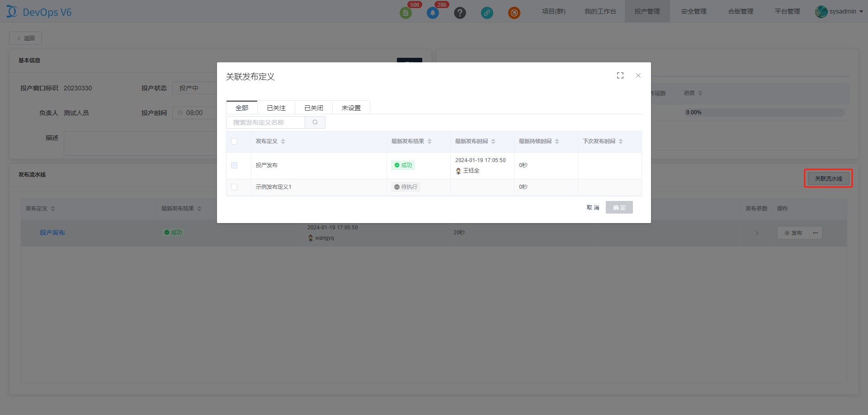Screen dimensions: 868x415
Task: Close the 关联发布定义 dialog
Action: tap(638, 75)
